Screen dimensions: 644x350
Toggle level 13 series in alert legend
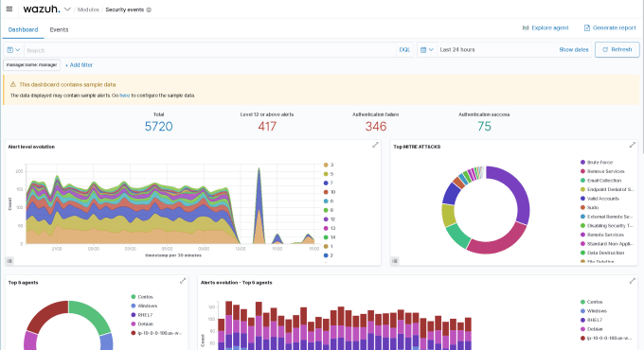pos(330,228)
